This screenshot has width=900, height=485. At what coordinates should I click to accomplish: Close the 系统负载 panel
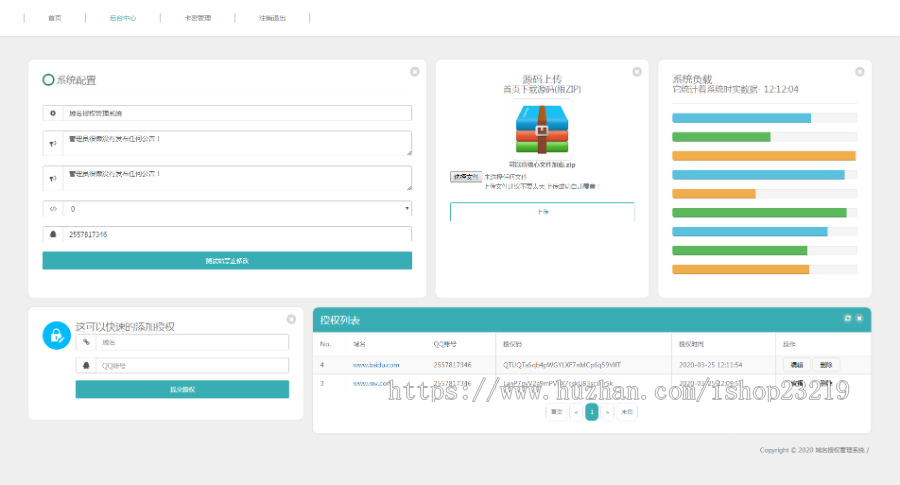[x=859, y=72]
